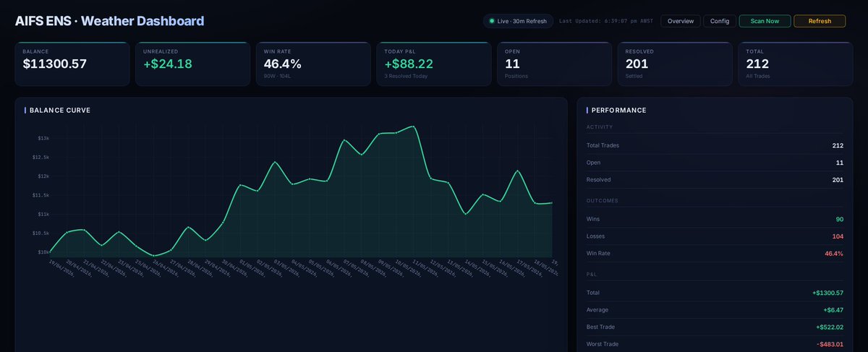The image size is (868, 352).
Task: Open the Overview tab
Action: pos(681,21)
